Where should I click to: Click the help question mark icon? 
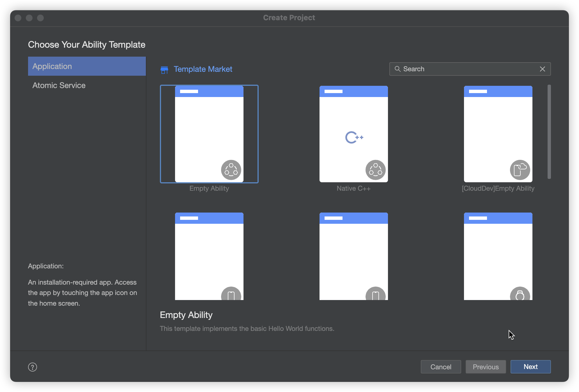pos(32,367)
